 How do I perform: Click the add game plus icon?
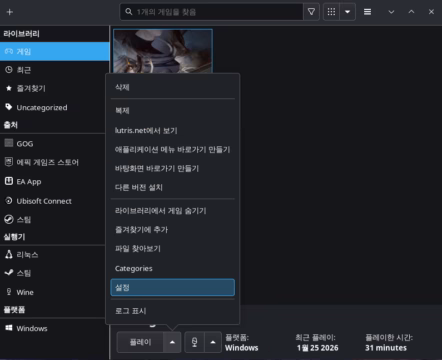[x=10, y=12]
